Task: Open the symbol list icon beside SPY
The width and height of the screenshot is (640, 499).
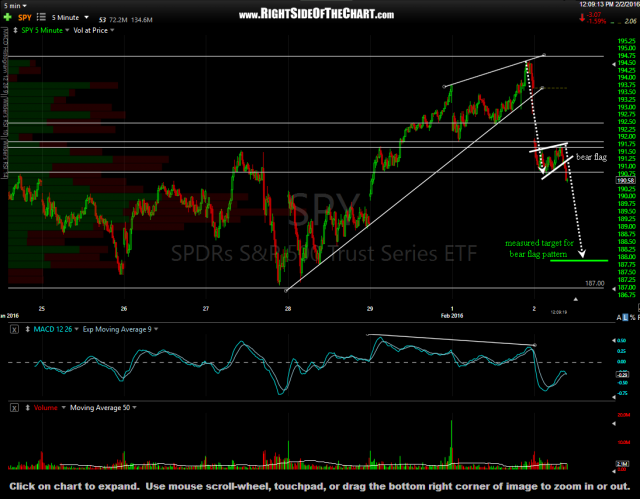Action: coord(41,17)
